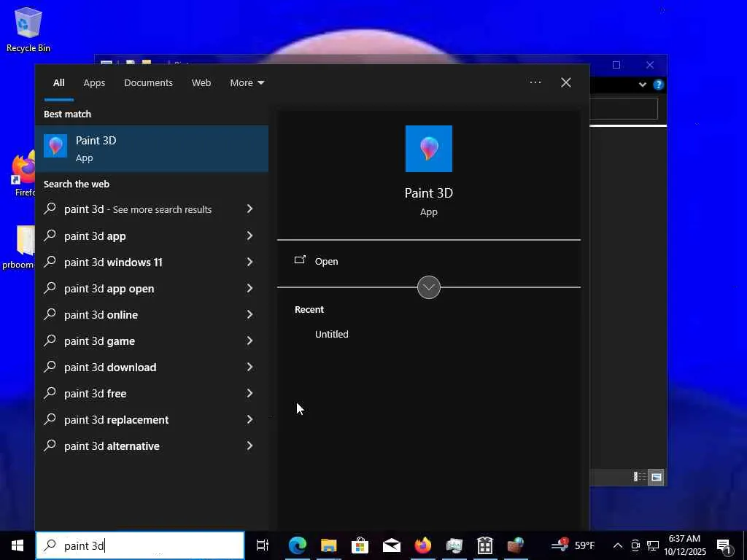Click the large Paint 3D icon in preview pane
The height and width of the screenshot is (560, 747).
click(428, 149)
